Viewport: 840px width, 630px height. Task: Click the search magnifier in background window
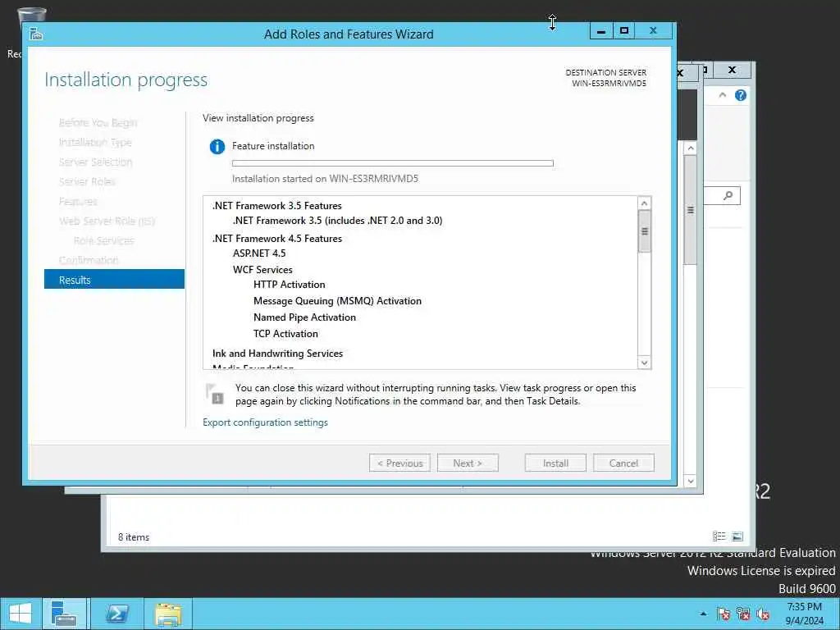(728, 195)
